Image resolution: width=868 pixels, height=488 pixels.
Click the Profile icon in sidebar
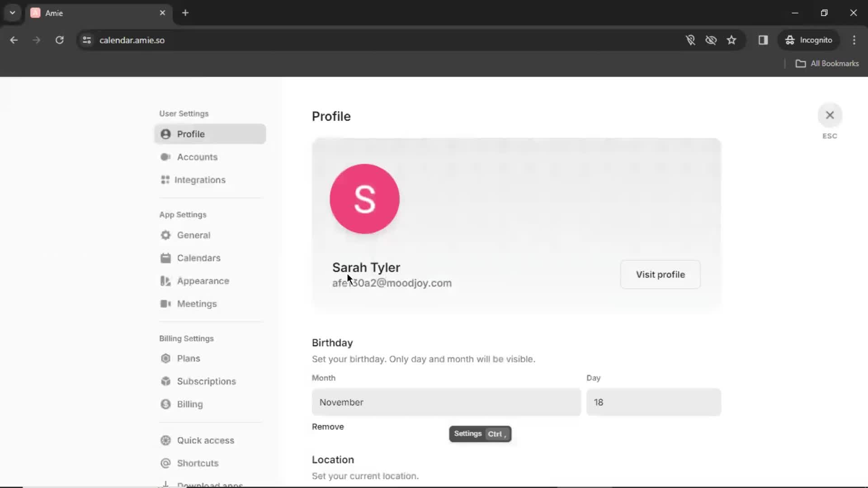(166, 134)
